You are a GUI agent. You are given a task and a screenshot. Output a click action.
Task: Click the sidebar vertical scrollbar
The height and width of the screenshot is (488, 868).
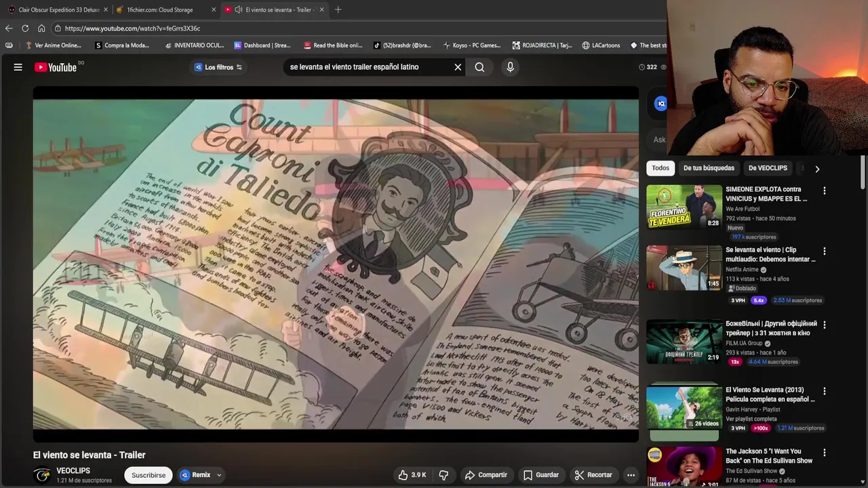pyautogui.click(x=863, y=174)
